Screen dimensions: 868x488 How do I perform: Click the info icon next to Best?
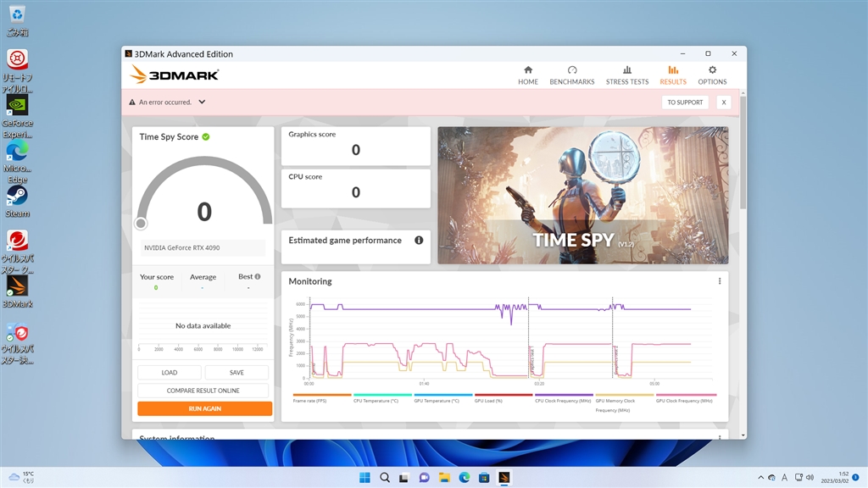[258, 277]
